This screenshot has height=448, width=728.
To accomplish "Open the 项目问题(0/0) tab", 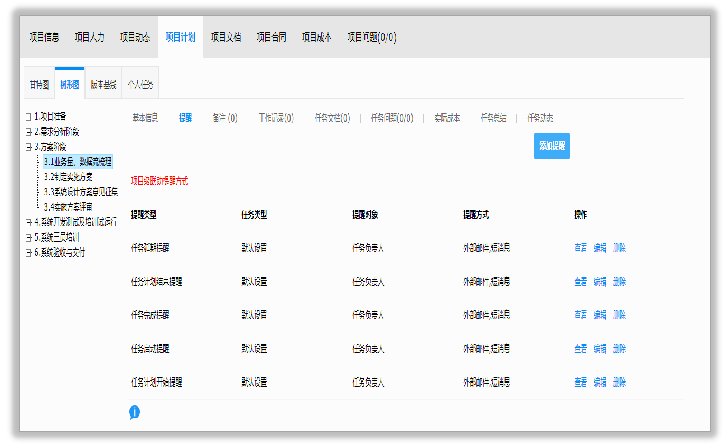I will [371, 37].
